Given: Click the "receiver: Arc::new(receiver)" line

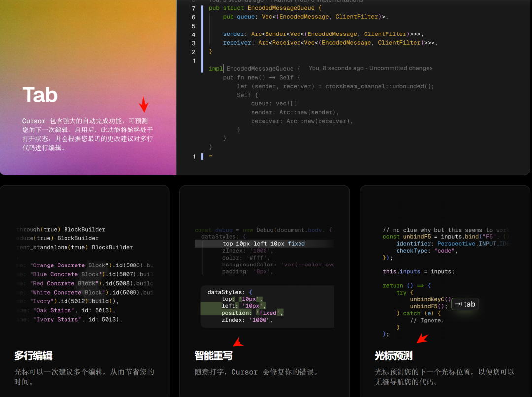Looking at the screenshot, I should [x=302, y=121].
